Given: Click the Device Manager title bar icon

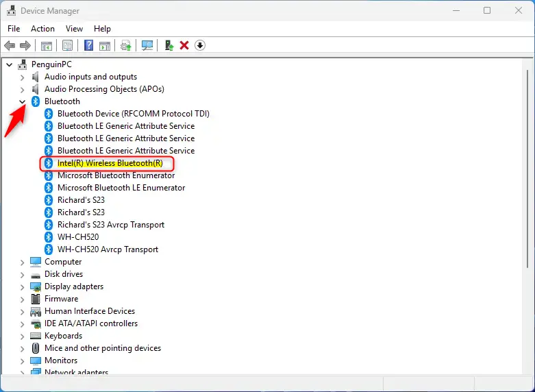Looking at the screenshot, I should click(x=11, y=10).
